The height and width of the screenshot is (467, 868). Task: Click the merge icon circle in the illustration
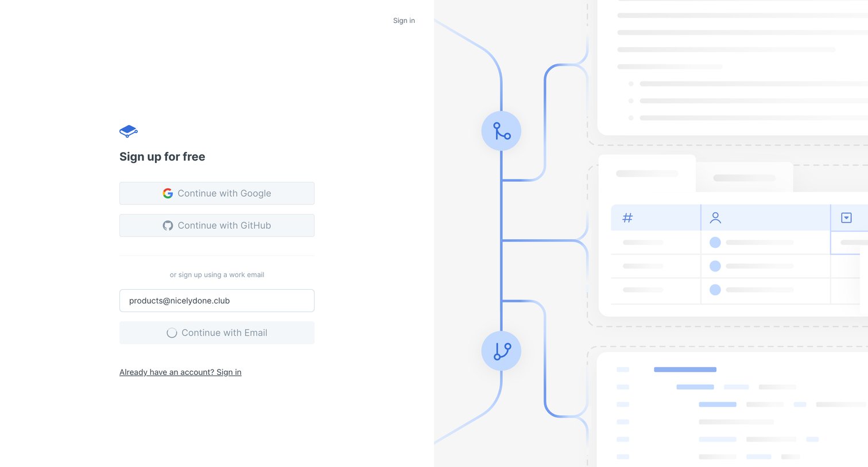pos(501,131)
